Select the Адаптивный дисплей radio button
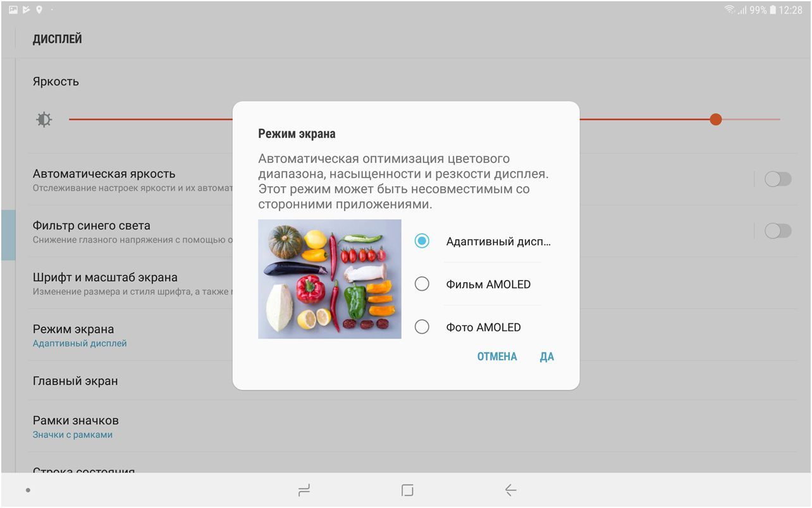The height and width of the screenshot is (508, 812). click(422, 241)
